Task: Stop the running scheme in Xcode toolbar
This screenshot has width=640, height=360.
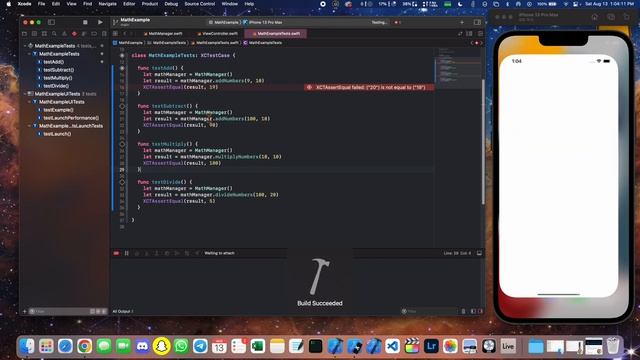Action: [x=85, y=22]
